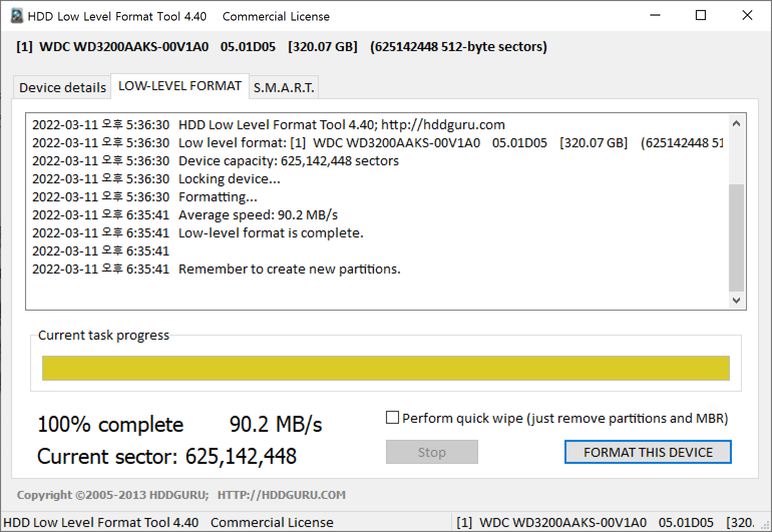Select the log line starting 'Low level format: [1]'
This screenshot has width=772, height=532.
[x=378, y=143]
